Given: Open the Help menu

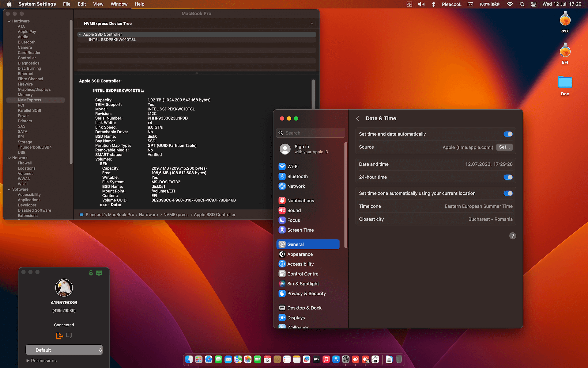Looking at the screenshot, I should point(139,4).
